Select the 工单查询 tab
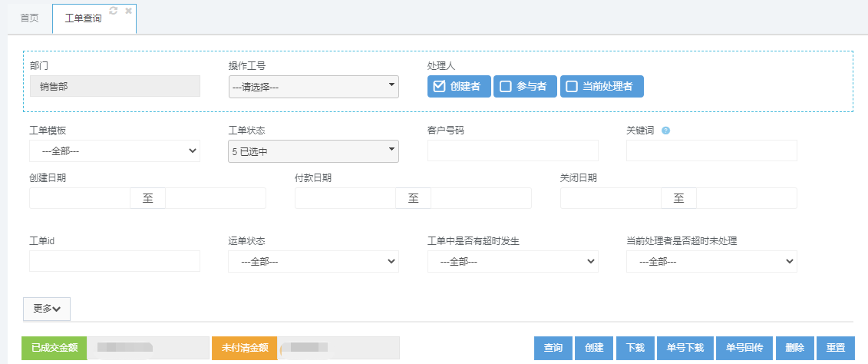The width and height of the screenshot is (868, 364). click(83, 18)
